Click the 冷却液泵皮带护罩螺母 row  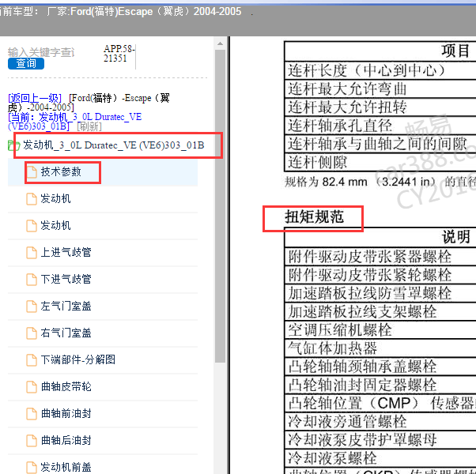pos(380,439)
